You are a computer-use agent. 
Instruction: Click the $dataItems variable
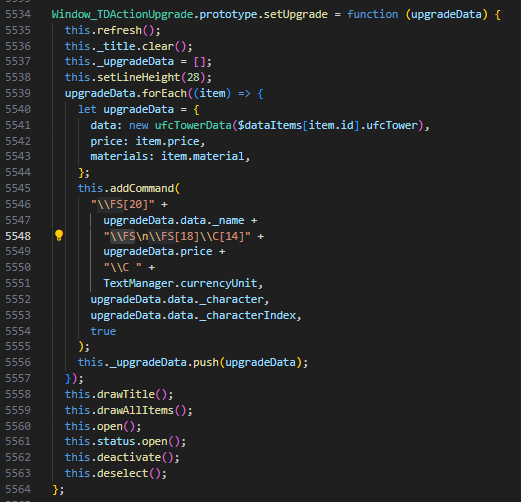[270, 125]
